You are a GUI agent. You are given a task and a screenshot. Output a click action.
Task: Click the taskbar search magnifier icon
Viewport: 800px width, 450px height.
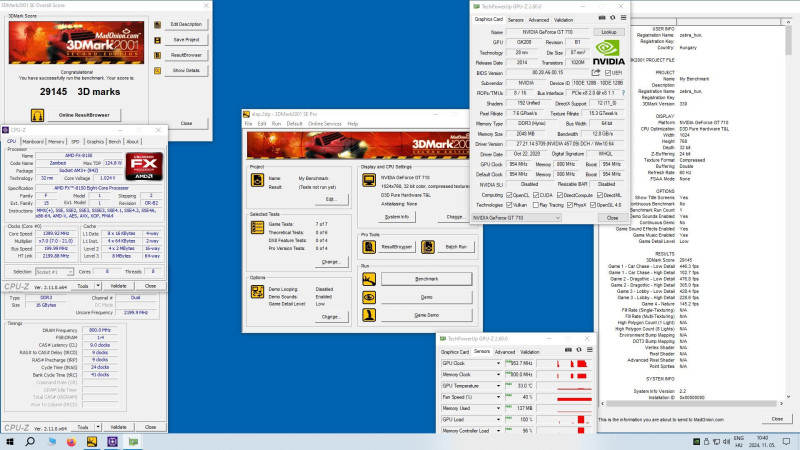30,441
